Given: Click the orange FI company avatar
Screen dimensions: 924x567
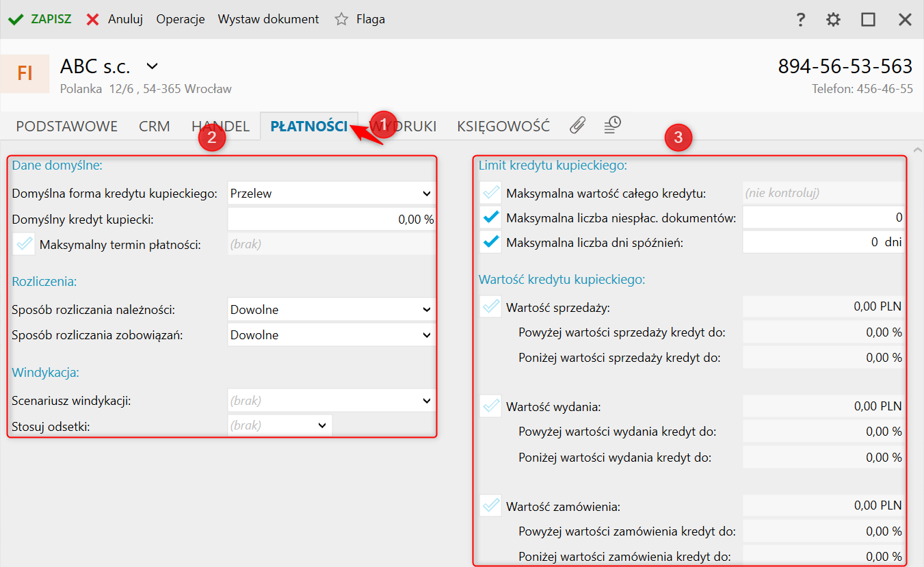Looking at the screenshot, I should [25, 73].
